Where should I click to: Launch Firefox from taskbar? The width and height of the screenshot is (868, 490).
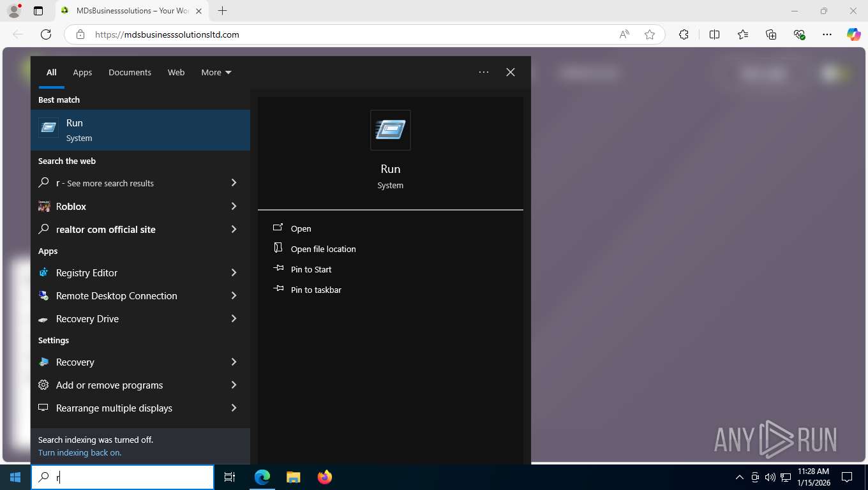[x=324, y=477]
